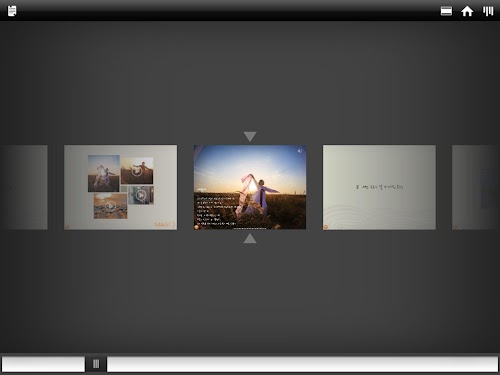Open the document notes icon at top-left
This screenshot has width=500, height=375.
(12, 11)
